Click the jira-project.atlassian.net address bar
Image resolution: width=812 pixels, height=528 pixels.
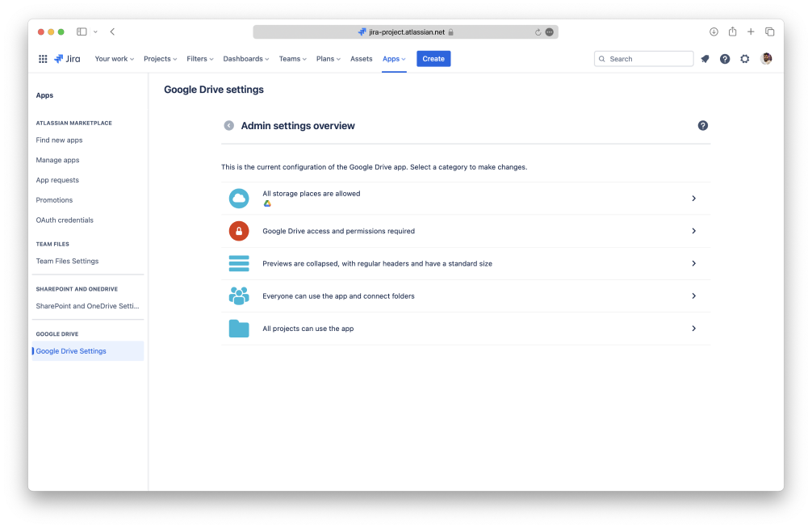[x=405, y=32]
